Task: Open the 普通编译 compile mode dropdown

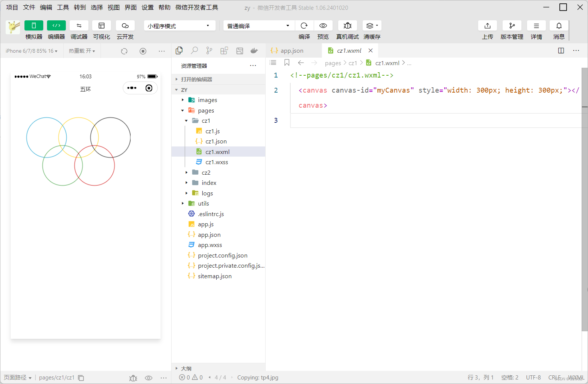Action: 259,26
